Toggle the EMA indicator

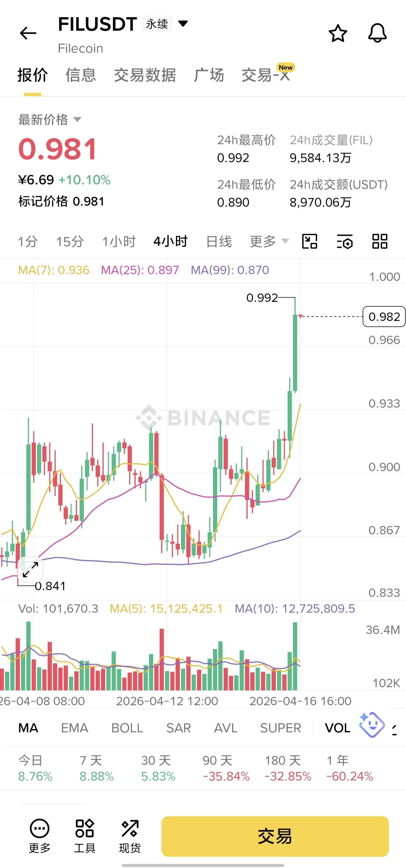74,728
